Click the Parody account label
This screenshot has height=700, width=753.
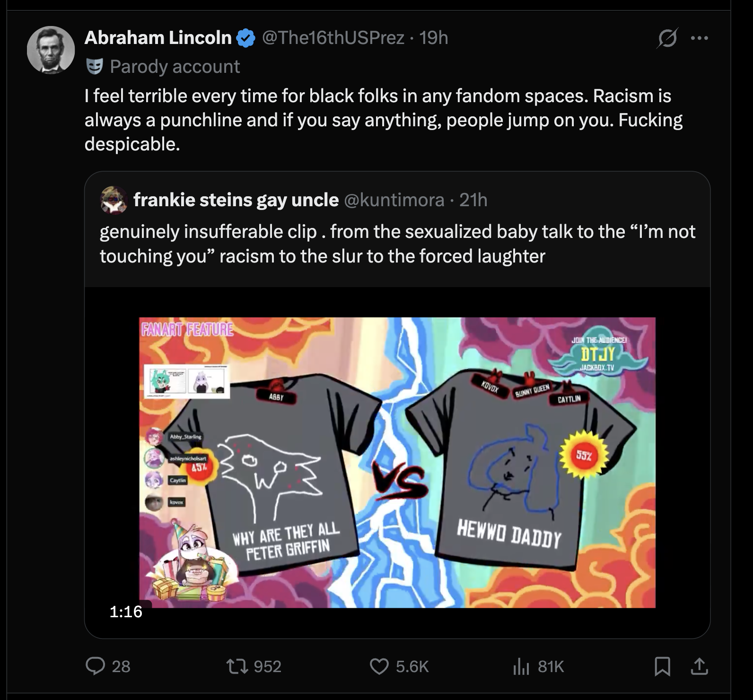click(175, 67)
